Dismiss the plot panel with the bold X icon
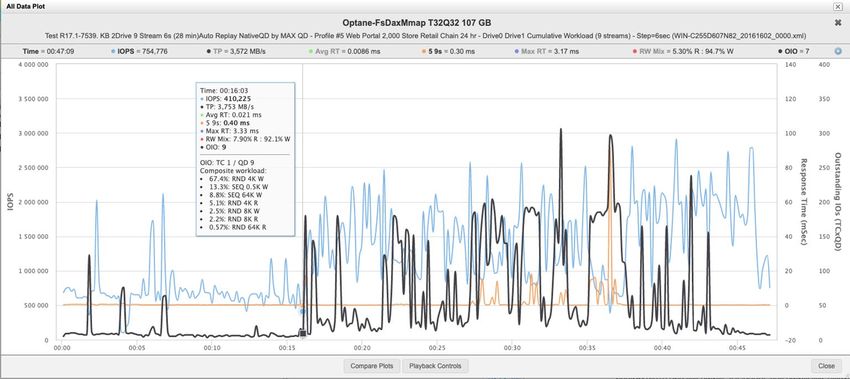This screenshot has height=379, width=850. (x=838, y=23)
